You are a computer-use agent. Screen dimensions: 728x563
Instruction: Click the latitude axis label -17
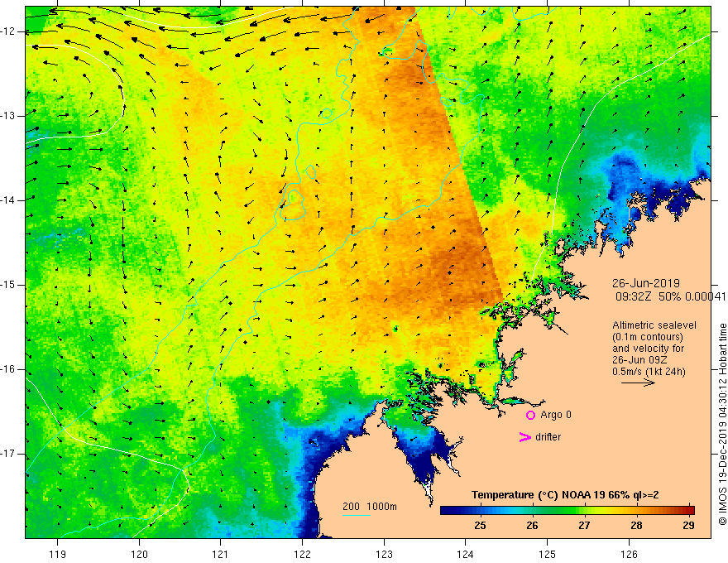[x=9, y=454]
